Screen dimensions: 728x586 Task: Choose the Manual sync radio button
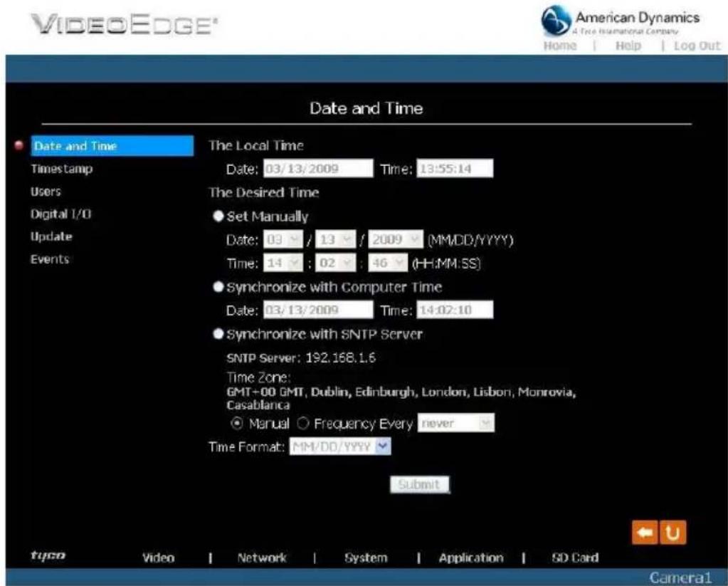point(237,424)
